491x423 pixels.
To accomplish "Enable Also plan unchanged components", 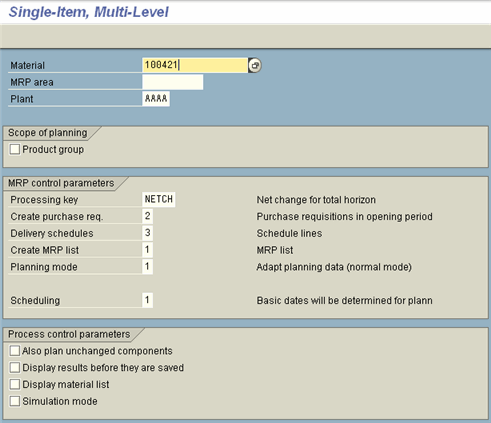I will point(15,351).
